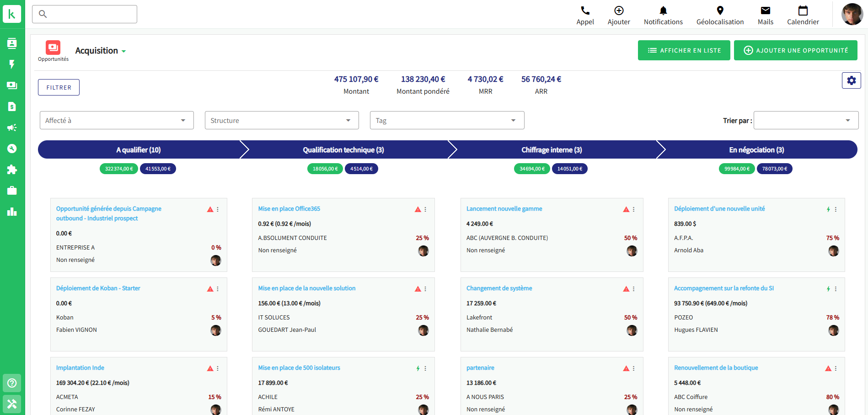868x415 pixels.
Task: Click Ajouter une opportunité button
Action: pos(795,50)
